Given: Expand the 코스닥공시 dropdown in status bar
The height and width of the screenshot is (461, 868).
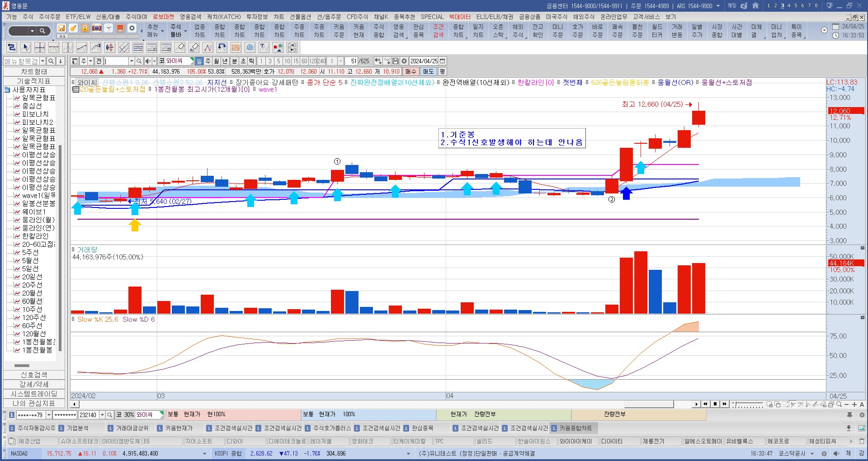Looking at the screenshot, I should click(812, 453).
